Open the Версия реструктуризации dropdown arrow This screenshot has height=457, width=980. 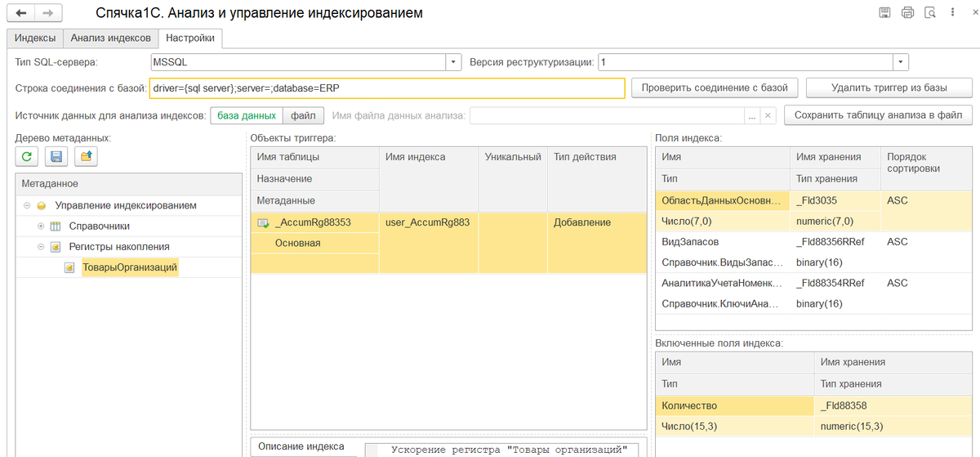point(900,62)
